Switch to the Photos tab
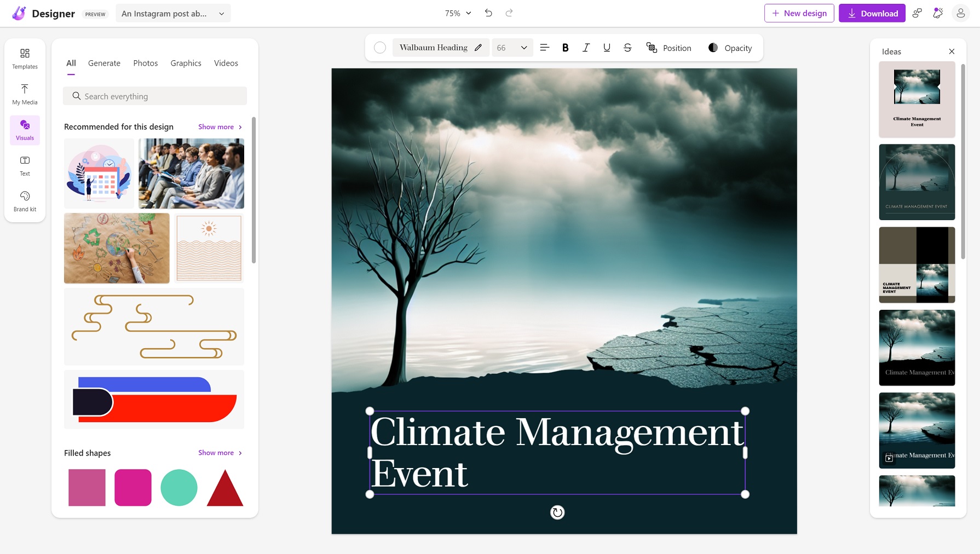 click(x=145, y=63)
